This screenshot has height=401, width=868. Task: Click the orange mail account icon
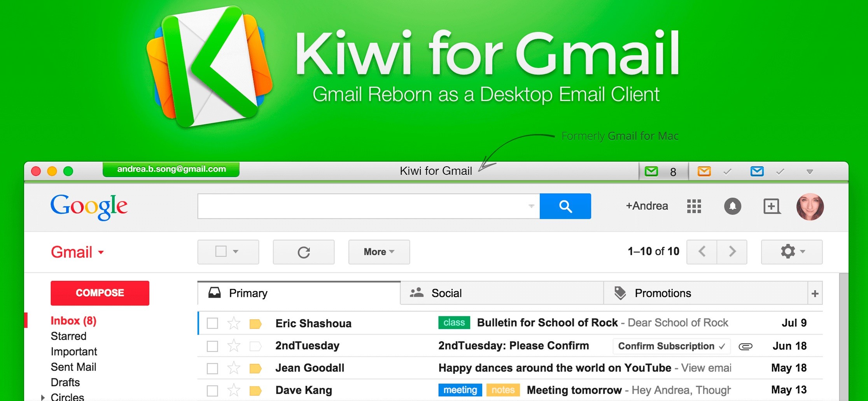pyautogui.click(x=704, y=171)
